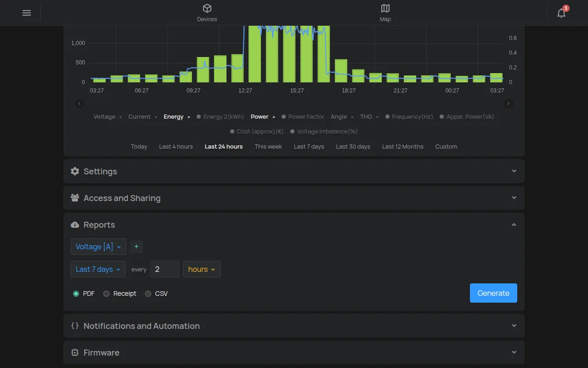588x368 pixels.
Task: Open the hamburger menu
Action: [x=27, y=13]
